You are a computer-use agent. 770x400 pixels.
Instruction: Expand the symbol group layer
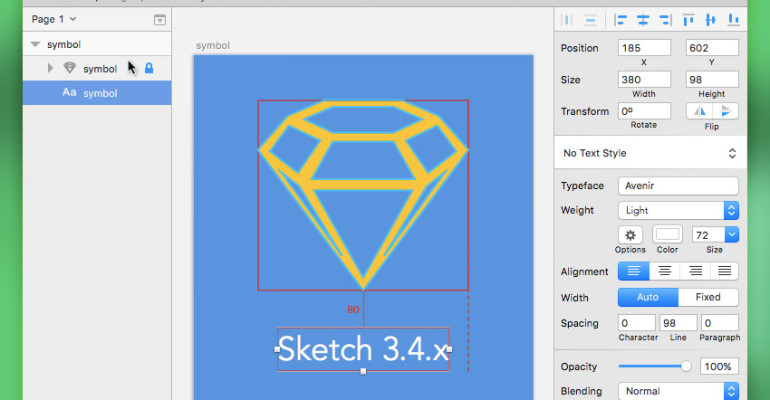click(50, 68)
